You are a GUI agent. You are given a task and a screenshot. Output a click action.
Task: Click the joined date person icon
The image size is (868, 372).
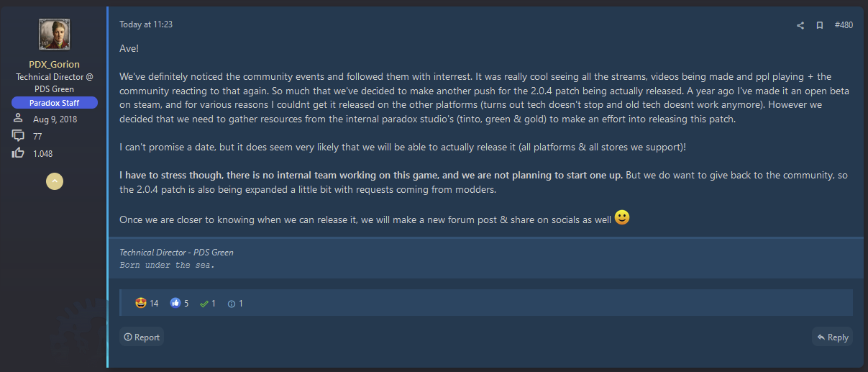[19, 119]
